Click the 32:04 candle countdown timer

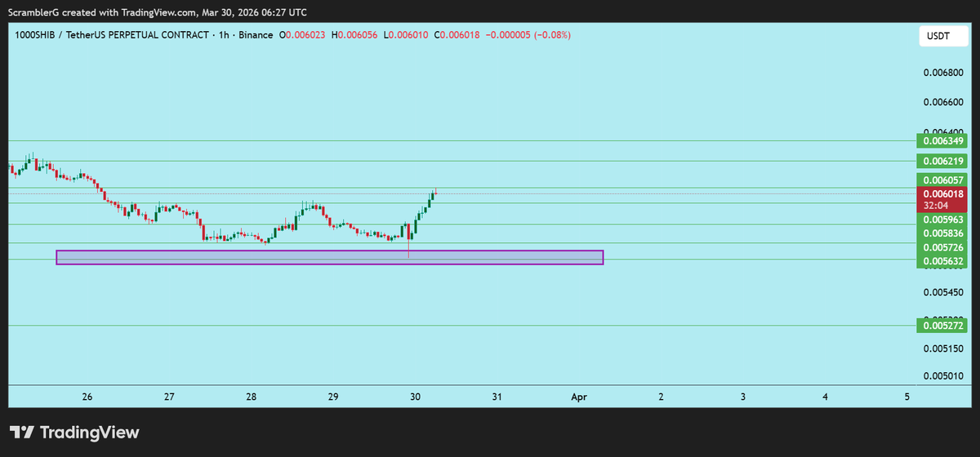click(x=935, y=206)
